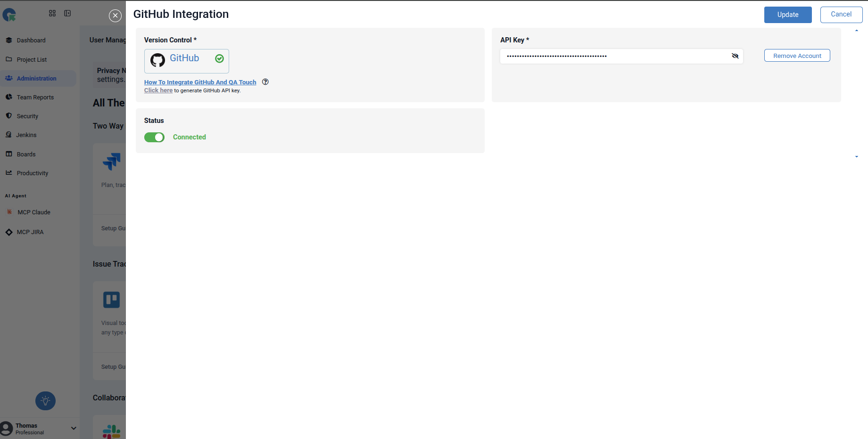This screenshot has width=868, height=439.
Task: Click the AI Agent section header
Action: pos(16,196)
